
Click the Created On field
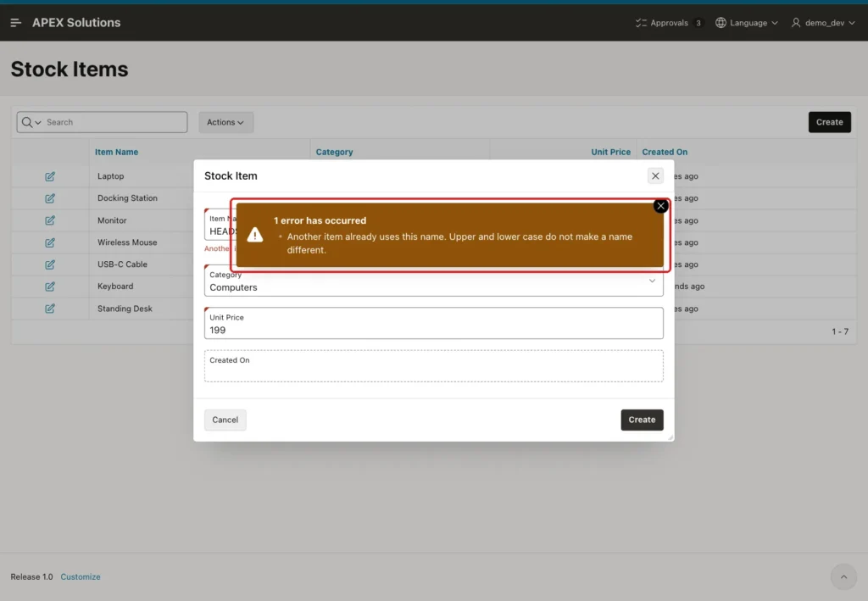[x=433, y=366]
